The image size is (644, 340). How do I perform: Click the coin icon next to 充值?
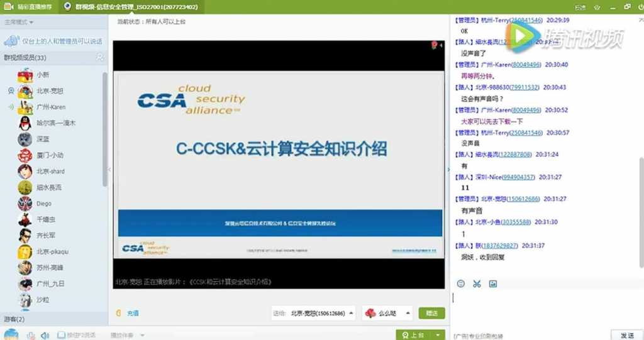119,314
